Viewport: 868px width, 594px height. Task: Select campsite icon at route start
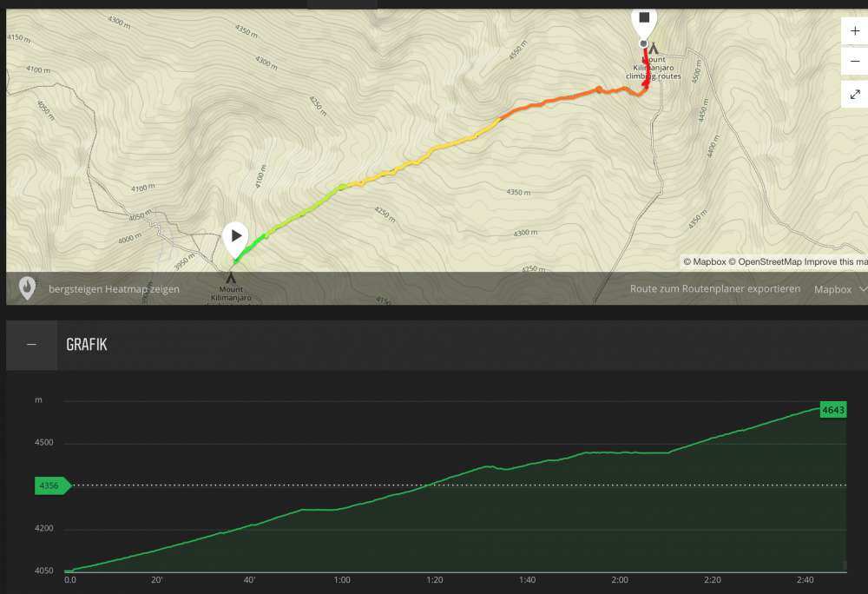click(x=231, y=278)
